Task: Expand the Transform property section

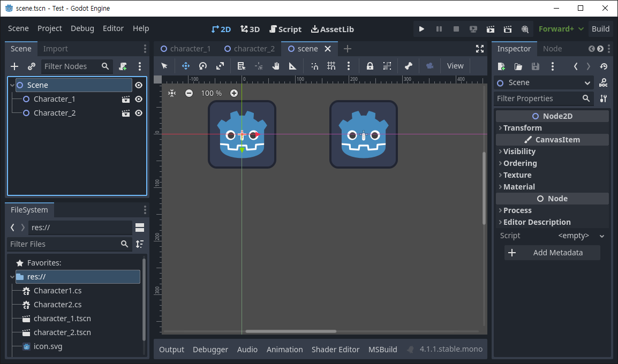Action: click(552, 128)
